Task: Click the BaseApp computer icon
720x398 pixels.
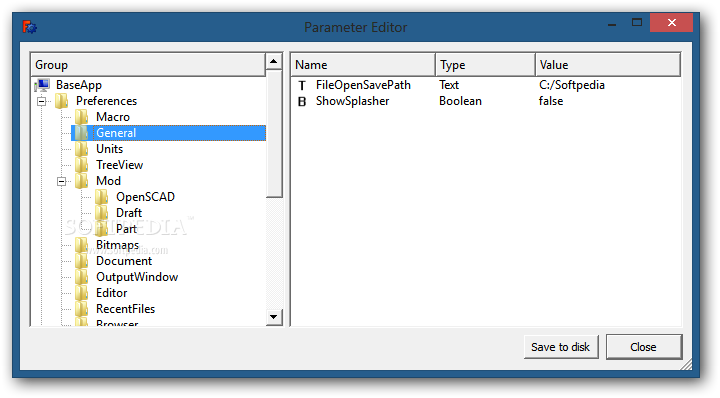Action: pos(42,85)
